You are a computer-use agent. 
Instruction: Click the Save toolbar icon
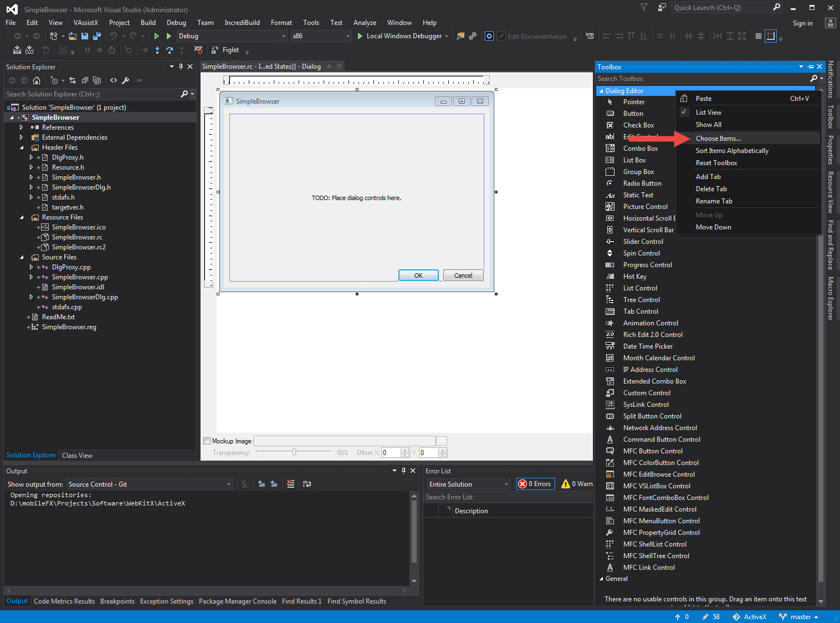click(85, 36)
